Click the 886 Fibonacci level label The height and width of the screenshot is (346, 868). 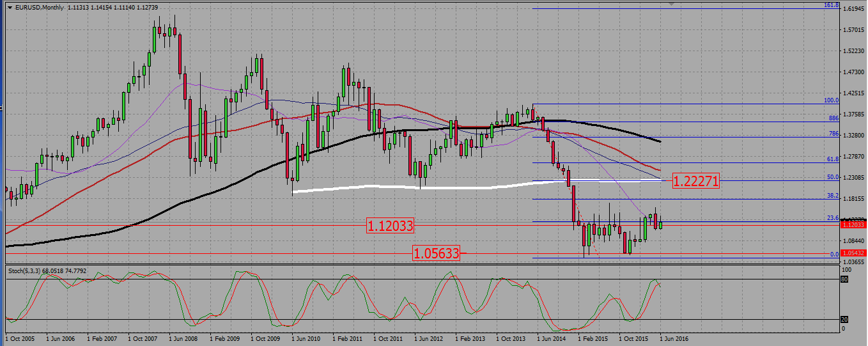coord(833,118)
